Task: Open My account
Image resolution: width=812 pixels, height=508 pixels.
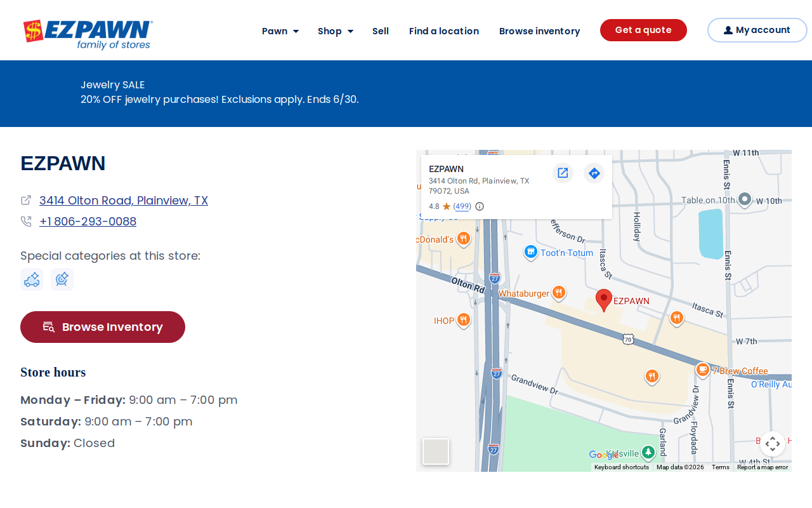Action: [757, 30]
